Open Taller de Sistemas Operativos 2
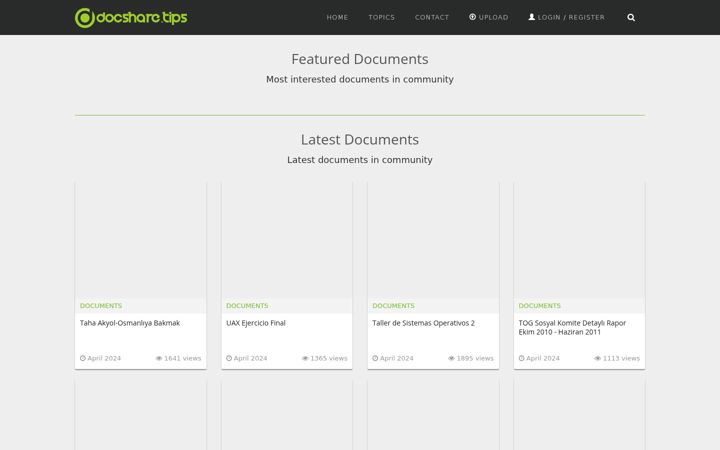The image size is (720, 450). [x=423, y=323]
